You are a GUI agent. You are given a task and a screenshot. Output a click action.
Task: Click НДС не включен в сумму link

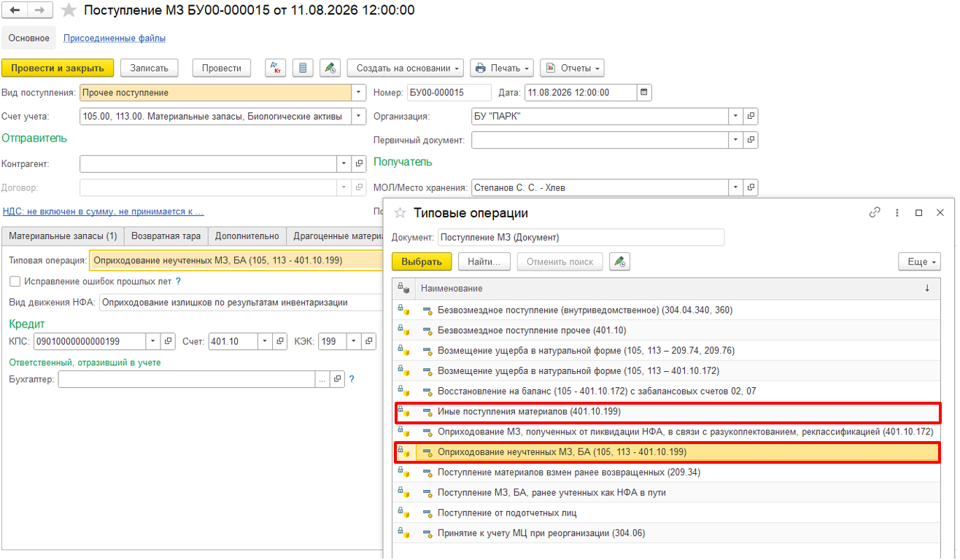103,211
